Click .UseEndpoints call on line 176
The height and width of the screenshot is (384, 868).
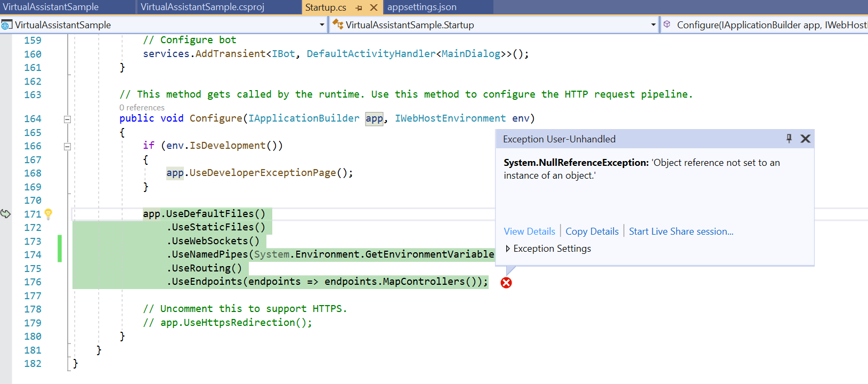coord(327,282)
